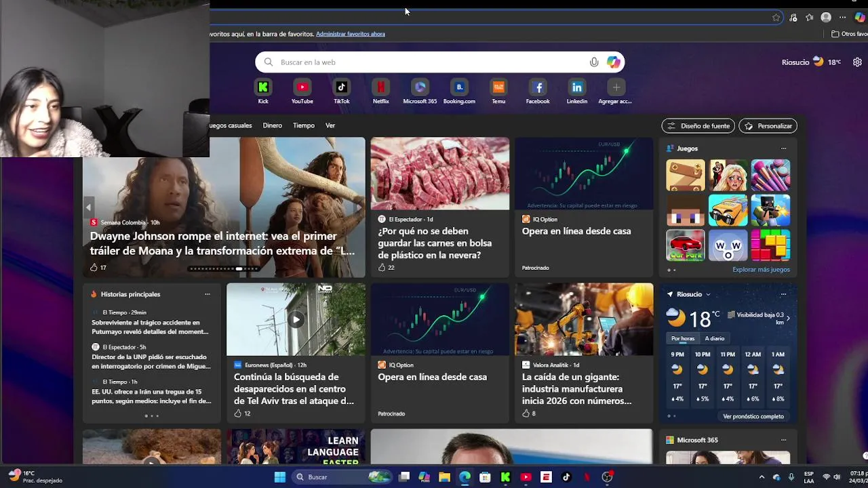Open the EE. UU. ofrece a Irán story
This screenshot has height=488, width=868.
pyautogui.click(x=151, y=396)
